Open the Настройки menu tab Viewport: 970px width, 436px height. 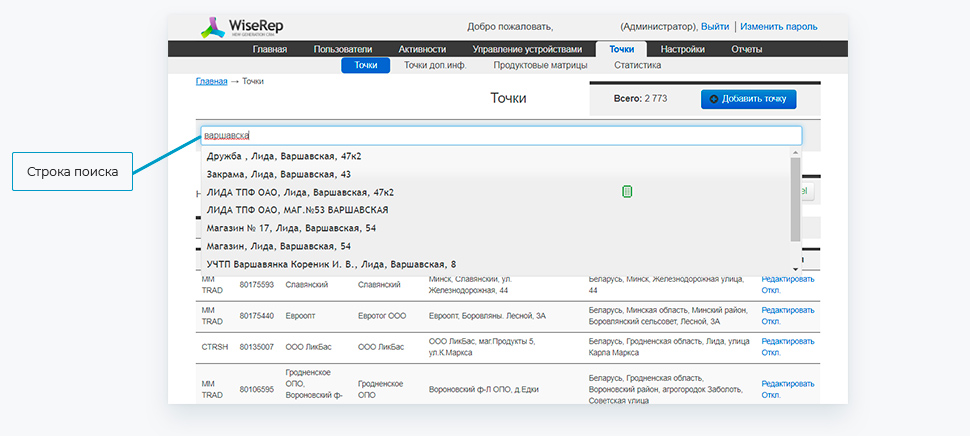682,49
